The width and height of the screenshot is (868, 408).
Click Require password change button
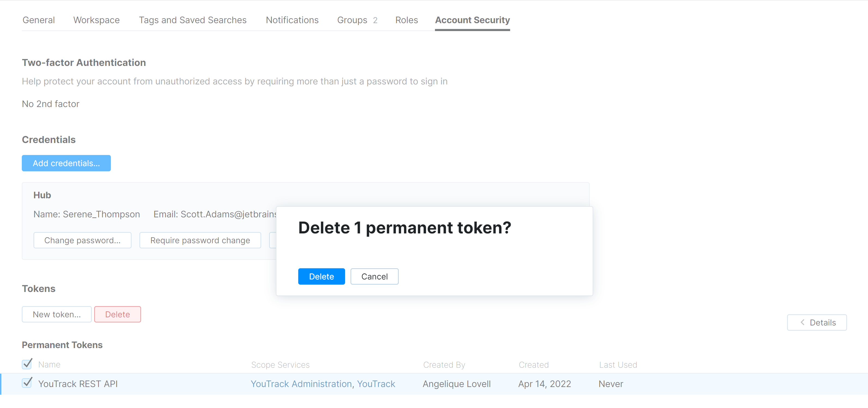point(200,240)
